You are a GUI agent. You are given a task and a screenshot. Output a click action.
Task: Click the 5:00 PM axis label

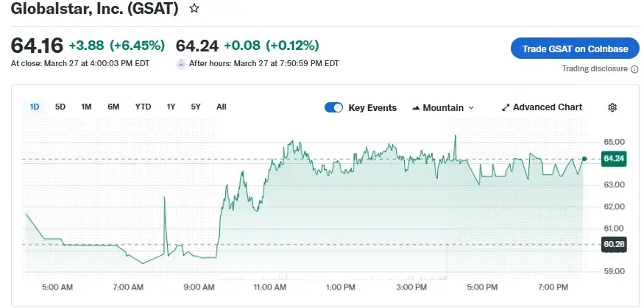483,287
